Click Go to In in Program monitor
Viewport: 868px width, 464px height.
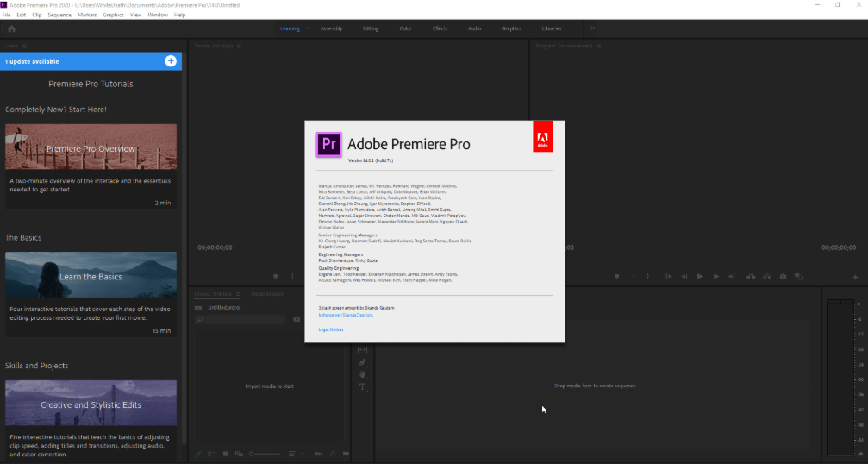(x=669, y=276)
